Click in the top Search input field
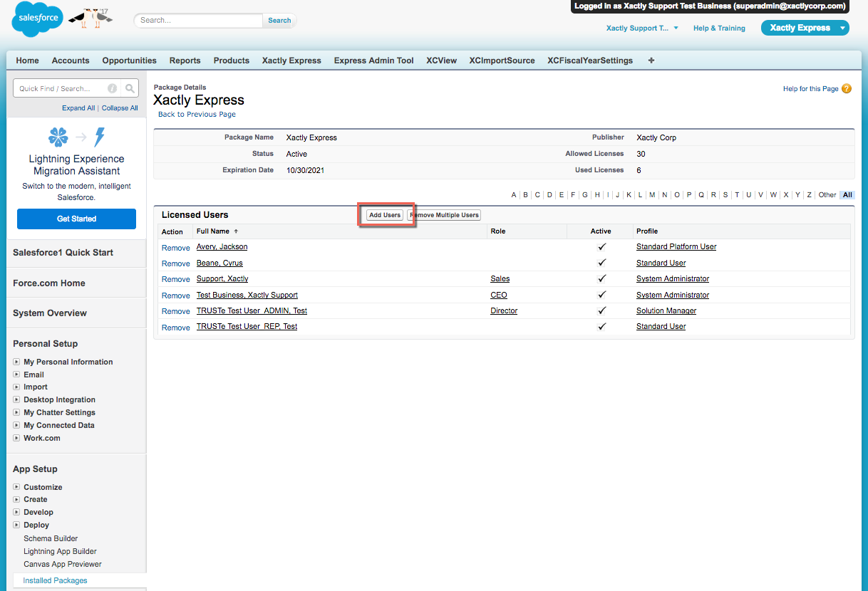 coord(199,21)
